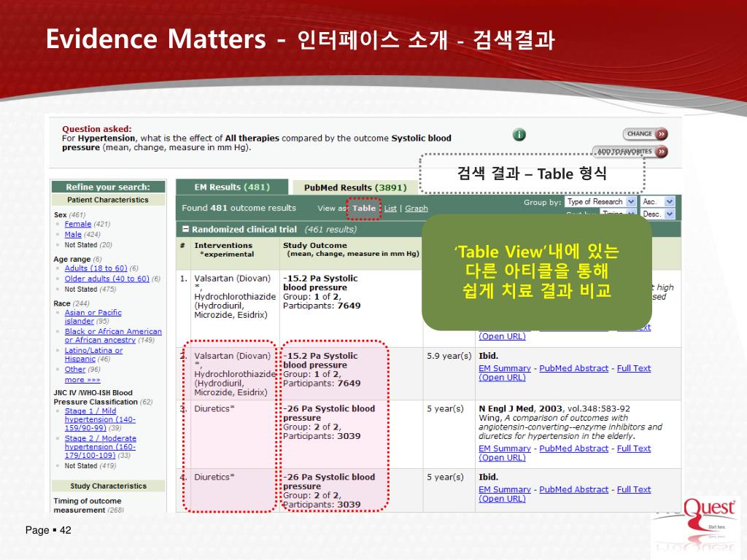Click the "Timing of outcome measurement" label
747x560 pixels.
88,505
